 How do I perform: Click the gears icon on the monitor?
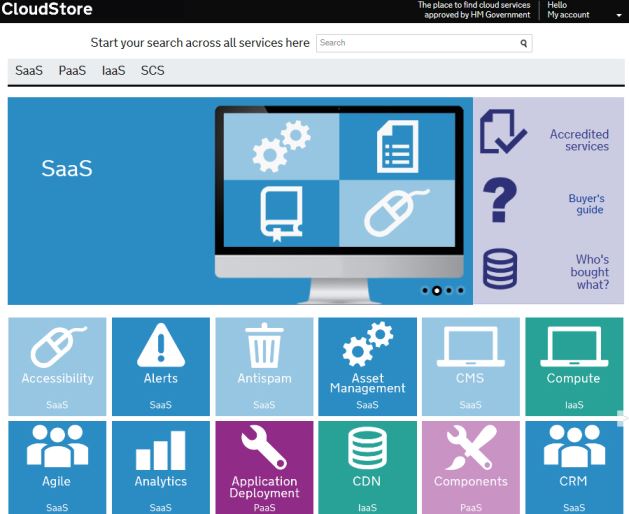(x=282, y=146)
